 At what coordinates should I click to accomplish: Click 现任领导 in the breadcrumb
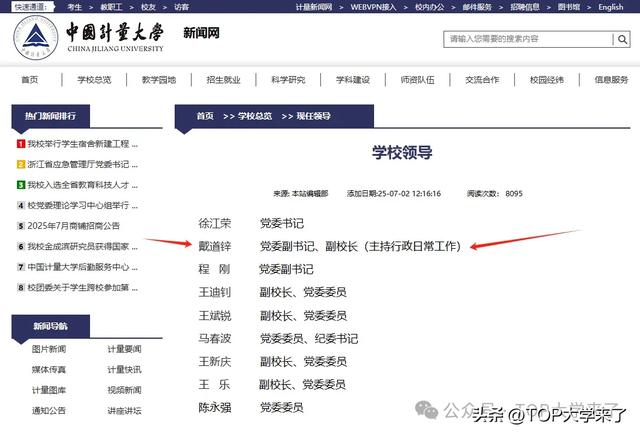click(x=313, y=116)
